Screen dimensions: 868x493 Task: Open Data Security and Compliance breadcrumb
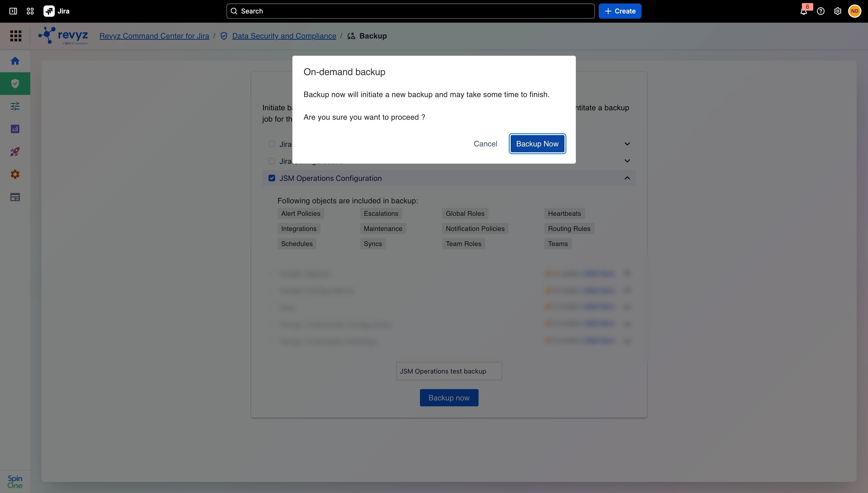click(x=284, y=36)
